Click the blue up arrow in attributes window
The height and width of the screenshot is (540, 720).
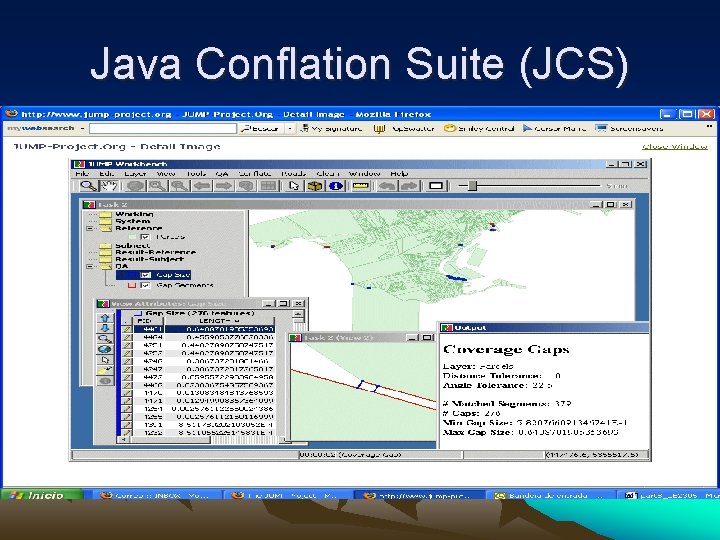tap(105, 318)
